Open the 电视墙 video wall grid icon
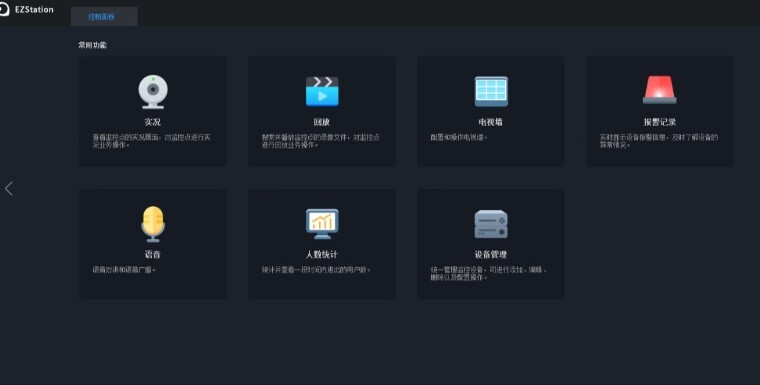This screenshot has width=760, height=385. tap(491, 91)
